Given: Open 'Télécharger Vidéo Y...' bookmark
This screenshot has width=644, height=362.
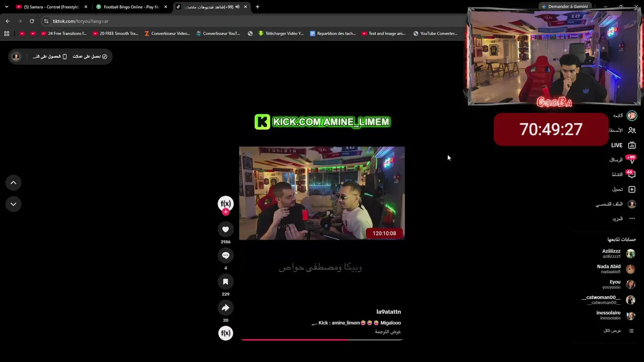Looking at the screenshot, I should coord(281,34).
